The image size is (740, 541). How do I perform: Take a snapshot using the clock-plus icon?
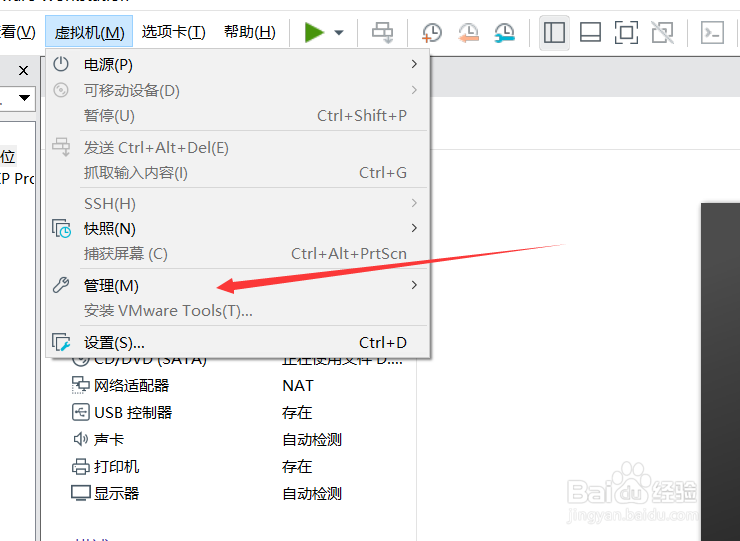(431, 33)
